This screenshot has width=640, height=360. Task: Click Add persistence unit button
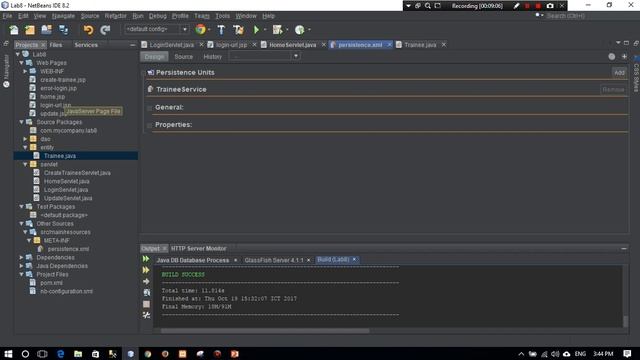click(619, 72)
